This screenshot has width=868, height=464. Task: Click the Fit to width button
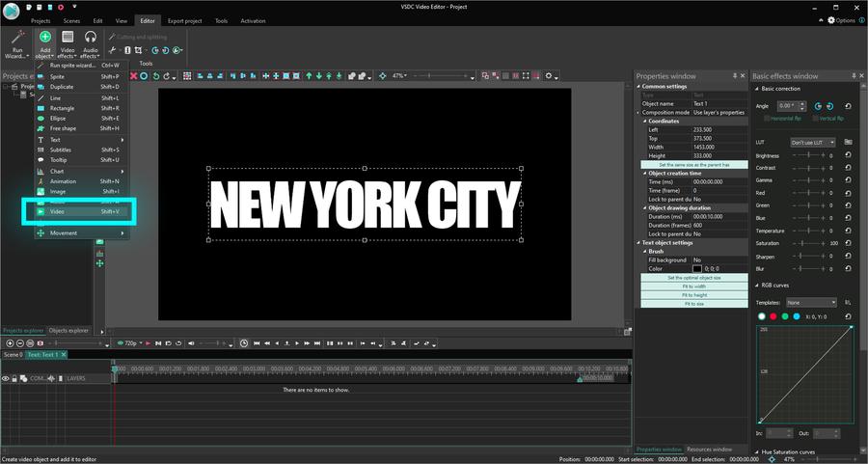[694, 287]
